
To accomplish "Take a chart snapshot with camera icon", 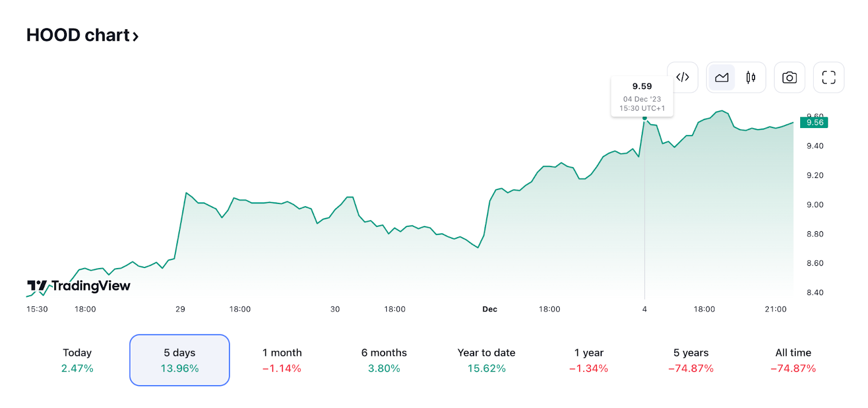I will 789,78.
